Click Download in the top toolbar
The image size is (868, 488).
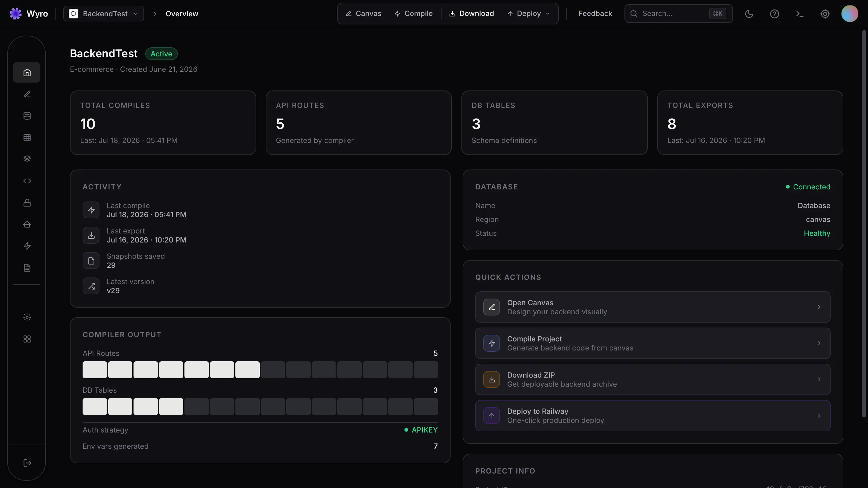[471, 14]
